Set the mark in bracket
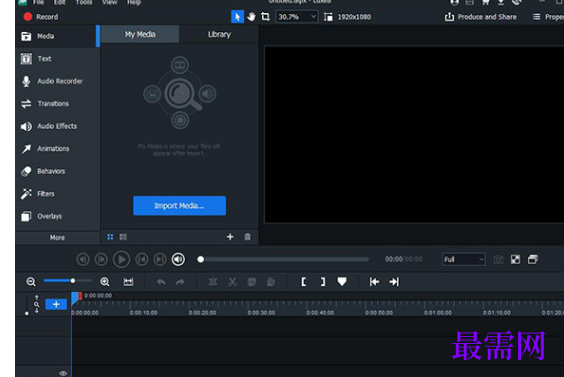The height and width of the screenshot is (377, 564). click(304, 282)
